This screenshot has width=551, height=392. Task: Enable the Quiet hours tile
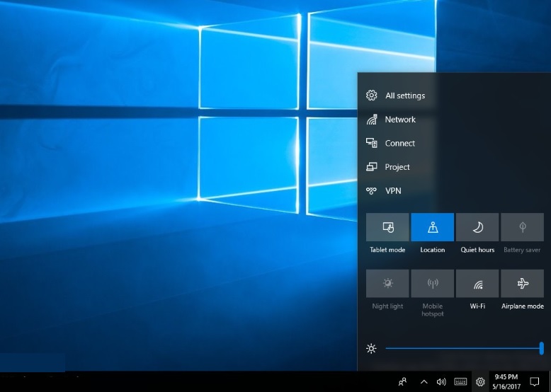(x=477, y=227)
